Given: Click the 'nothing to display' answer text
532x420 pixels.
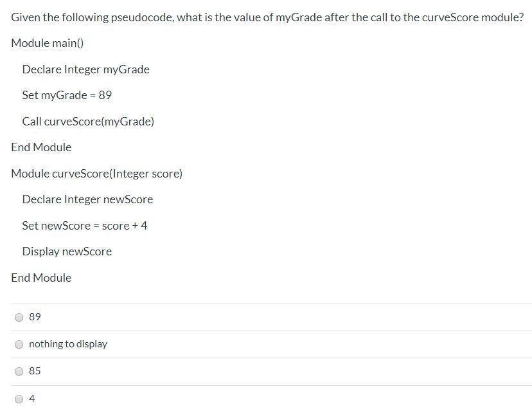Looking at the screenshot, I should pos(68,344).
